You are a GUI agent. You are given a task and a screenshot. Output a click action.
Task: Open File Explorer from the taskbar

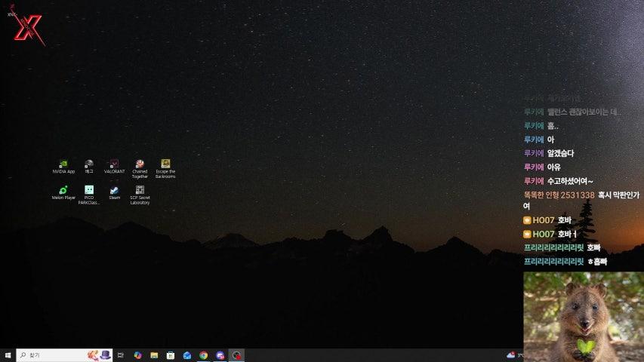pyautogui.click(x=154, y=355)
